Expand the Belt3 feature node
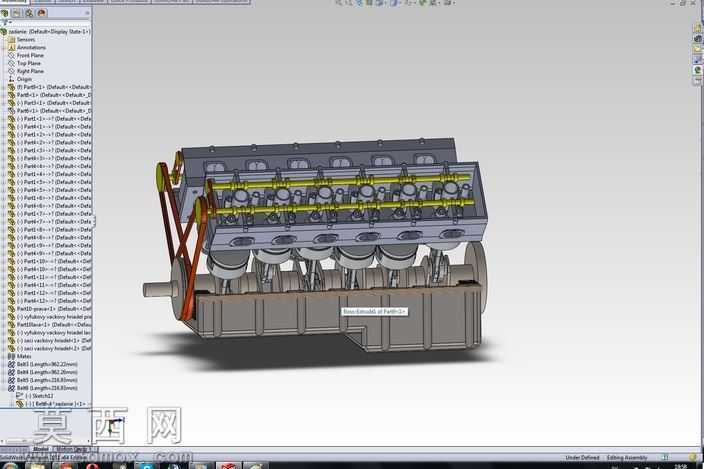This screenshot has width=704, height=469. [4, 364]
